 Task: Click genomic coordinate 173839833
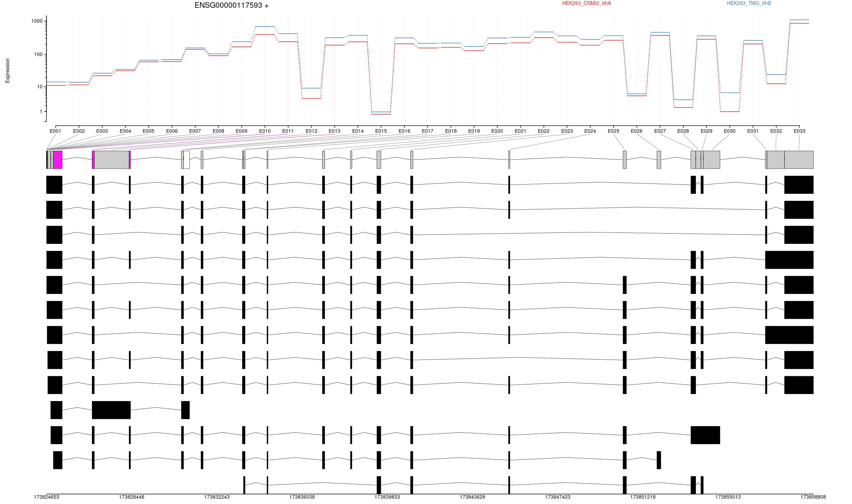point(387,497)
